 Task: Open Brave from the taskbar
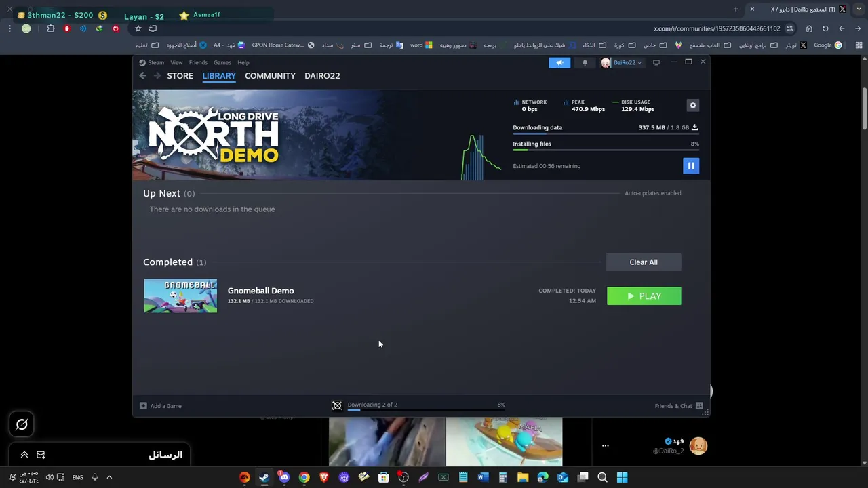pos(324,477)
